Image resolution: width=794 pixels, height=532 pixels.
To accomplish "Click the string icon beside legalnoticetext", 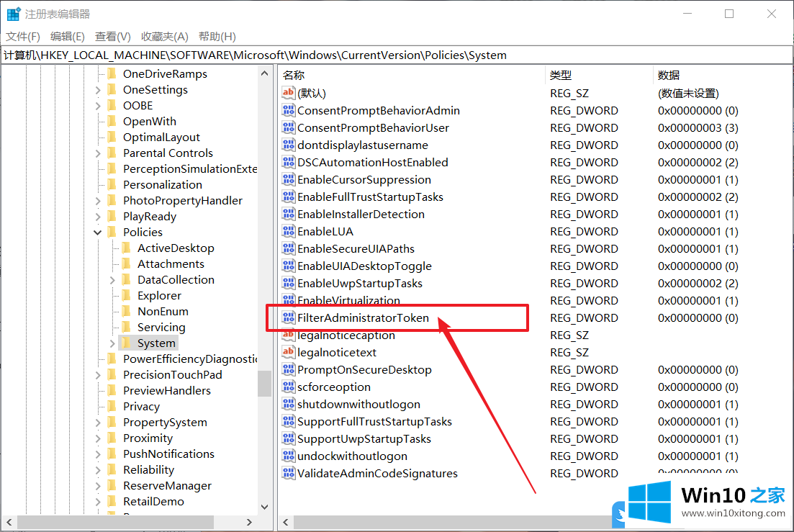I will (288, 353).
